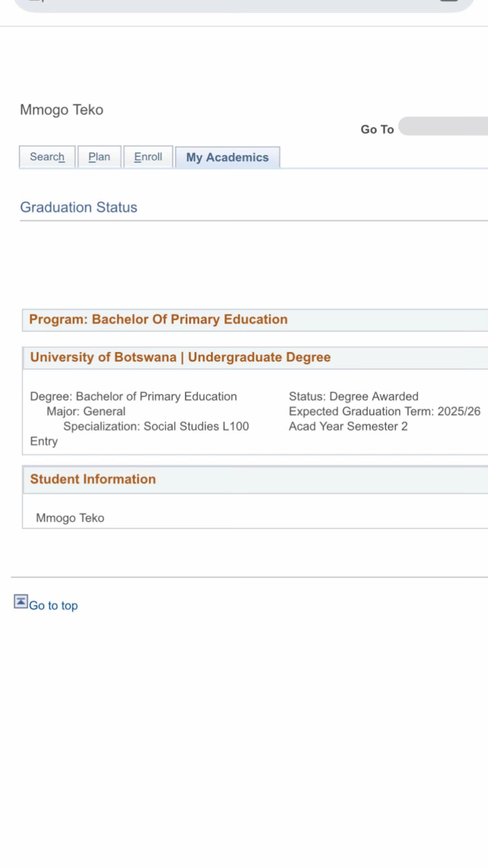This screenshot has width=488, height=868.
Task: Select the Program: Bachelor Of Primary Education header
Action: click(x=255, y=320)
